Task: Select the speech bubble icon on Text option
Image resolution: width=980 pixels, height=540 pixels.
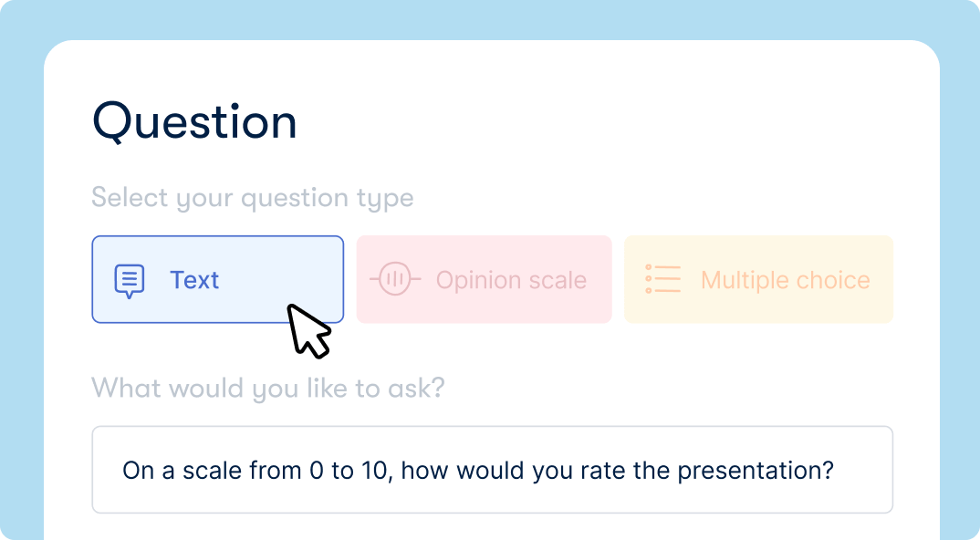Action: pos(130,279)
